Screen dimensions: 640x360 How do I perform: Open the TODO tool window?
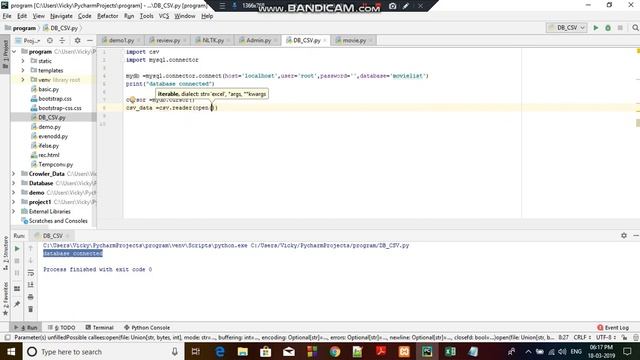pyautogui.click(x=62, y=327)
